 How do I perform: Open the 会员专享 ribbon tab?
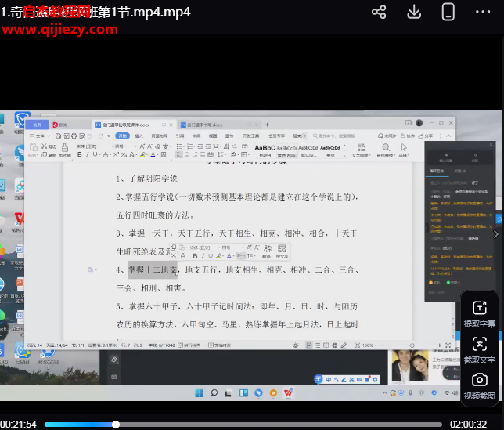[276, 136]
